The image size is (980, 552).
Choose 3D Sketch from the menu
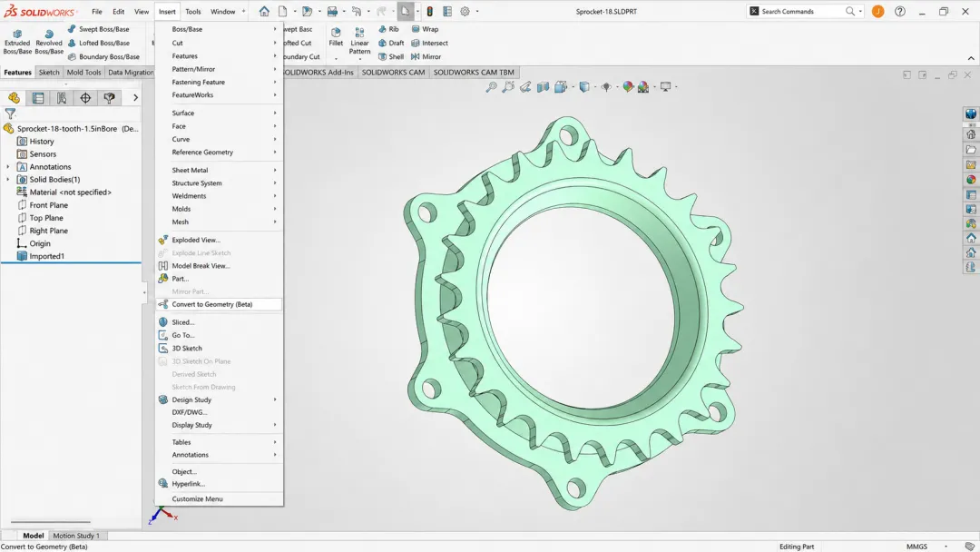pyautogui.click(x=219, y=349)
